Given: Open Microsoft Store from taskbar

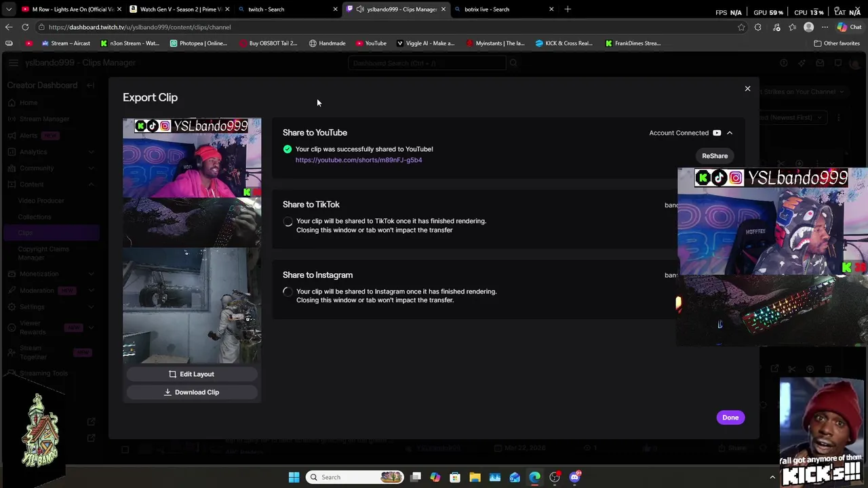Looking at the screenshot, I should click(455, 477).
